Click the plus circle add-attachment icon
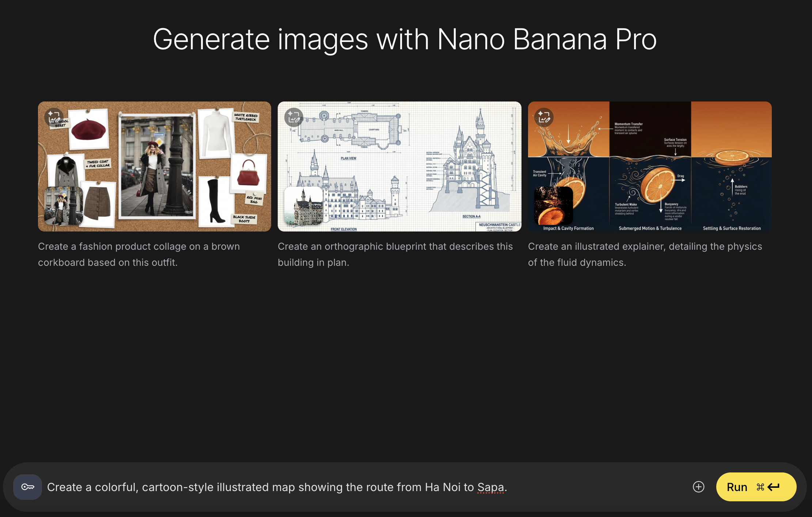Screen dimensions: 812x517 click(698, 487)
